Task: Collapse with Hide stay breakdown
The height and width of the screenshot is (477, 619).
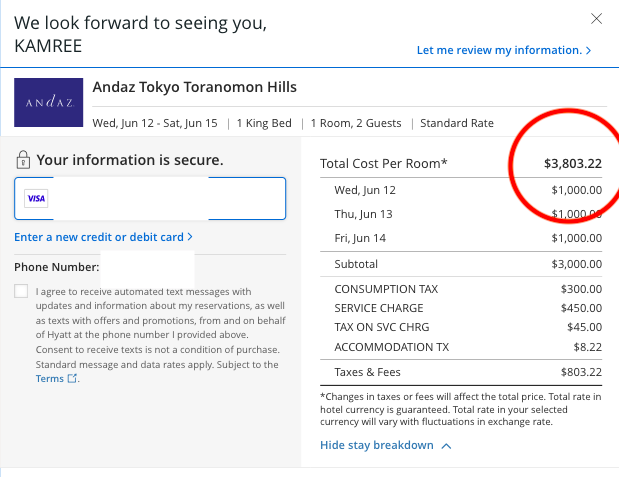Action: click(x=386, y=445)
